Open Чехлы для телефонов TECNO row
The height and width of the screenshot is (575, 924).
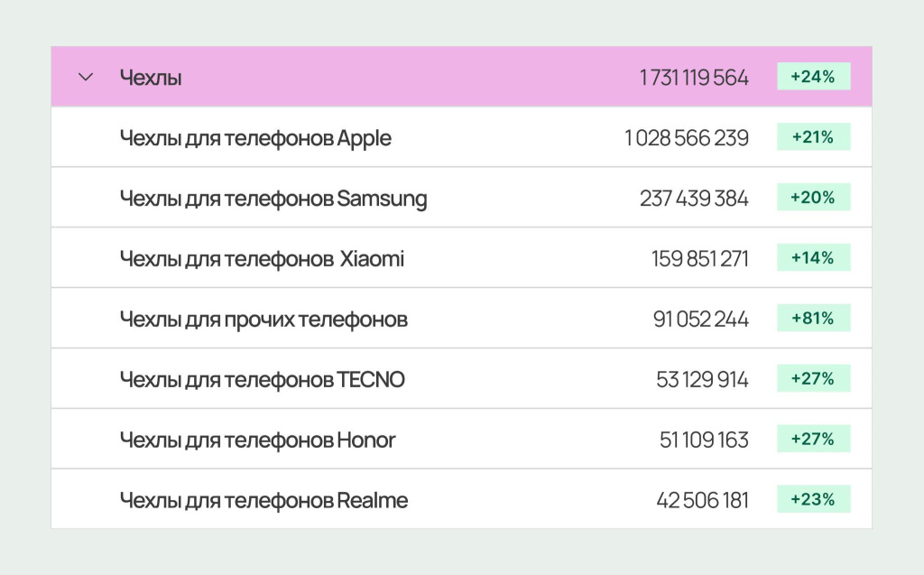(461, 378)
